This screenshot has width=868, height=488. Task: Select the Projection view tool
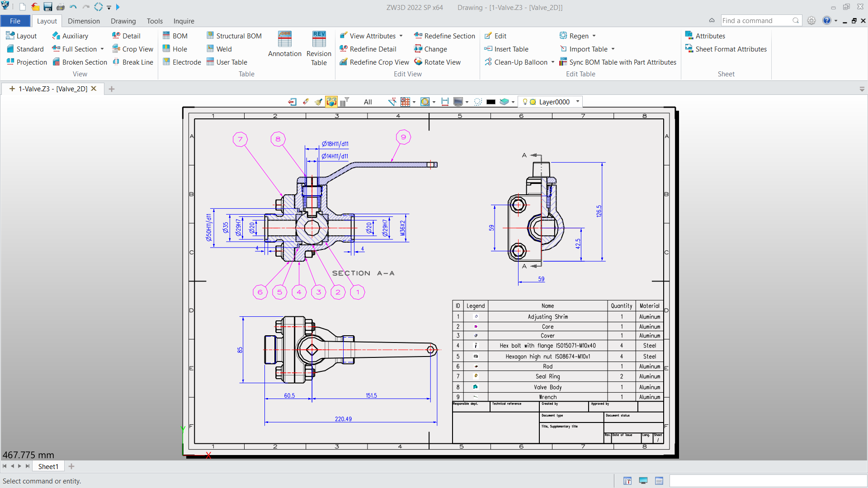point(26,62)
